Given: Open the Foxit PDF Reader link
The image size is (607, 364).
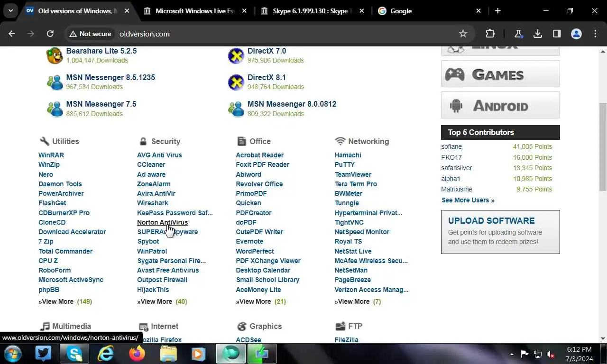Looking at the screenshot, I should [x=262, y=164].
